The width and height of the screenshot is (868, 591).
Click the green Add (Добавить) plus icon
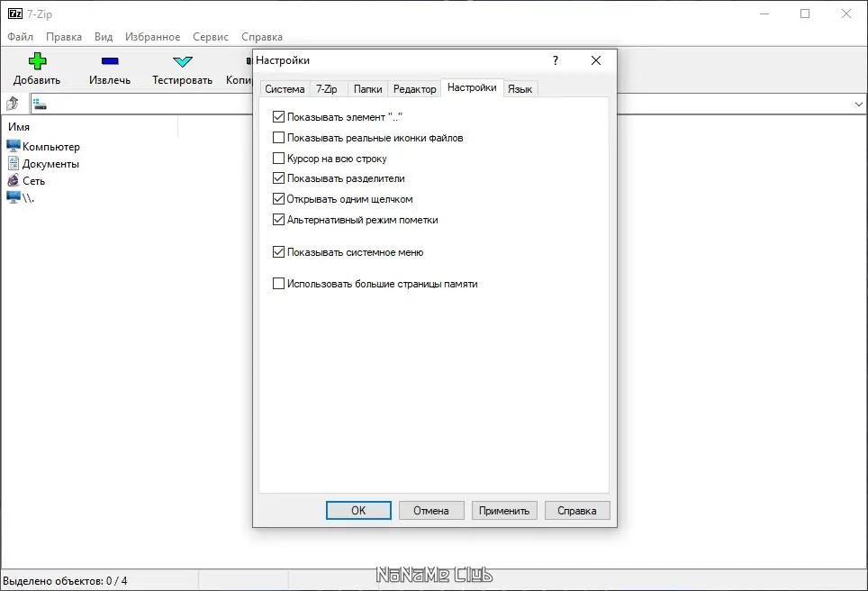pos(37,61)
